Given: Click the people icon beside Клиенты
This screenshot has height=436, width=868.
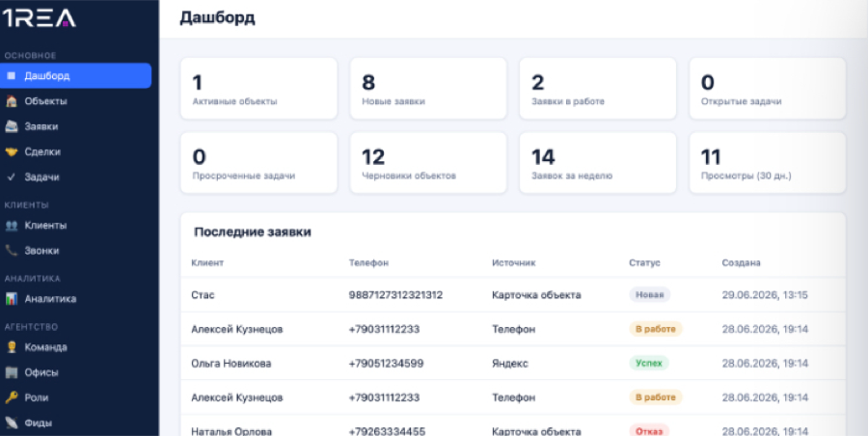Looking at the screenshot, I should point(11,226).
